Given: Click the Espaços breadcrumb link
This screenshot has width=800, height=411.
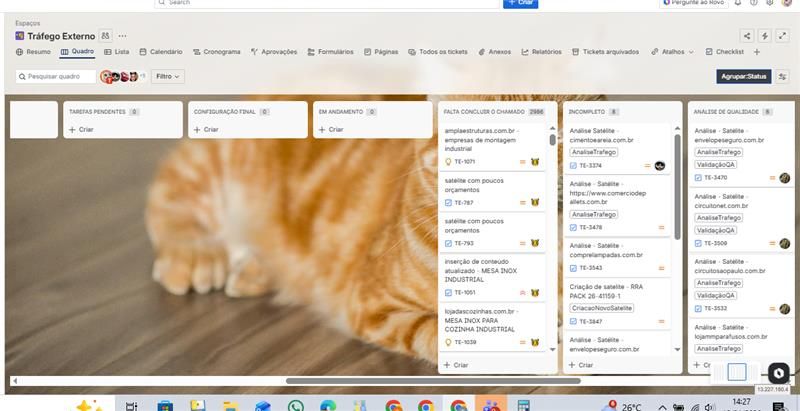Looking at the screenshot, I should [x=28, y=23].
